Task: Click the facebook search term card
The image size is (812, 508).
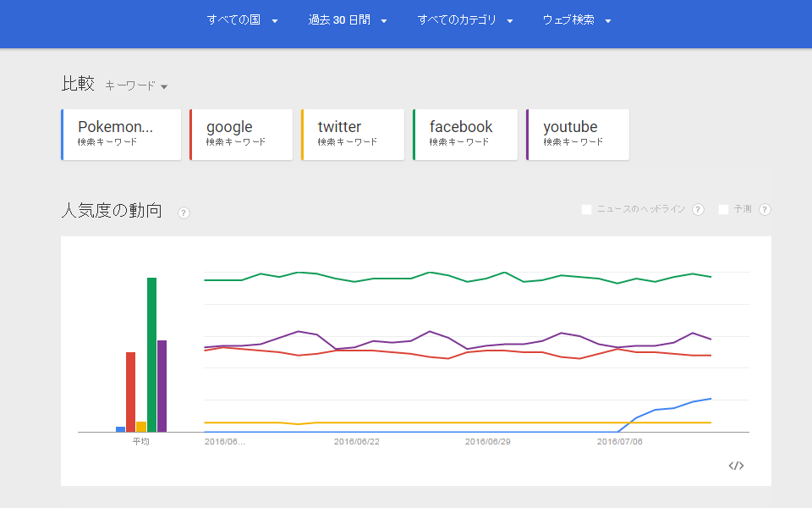Action: [x=465, y=134]
